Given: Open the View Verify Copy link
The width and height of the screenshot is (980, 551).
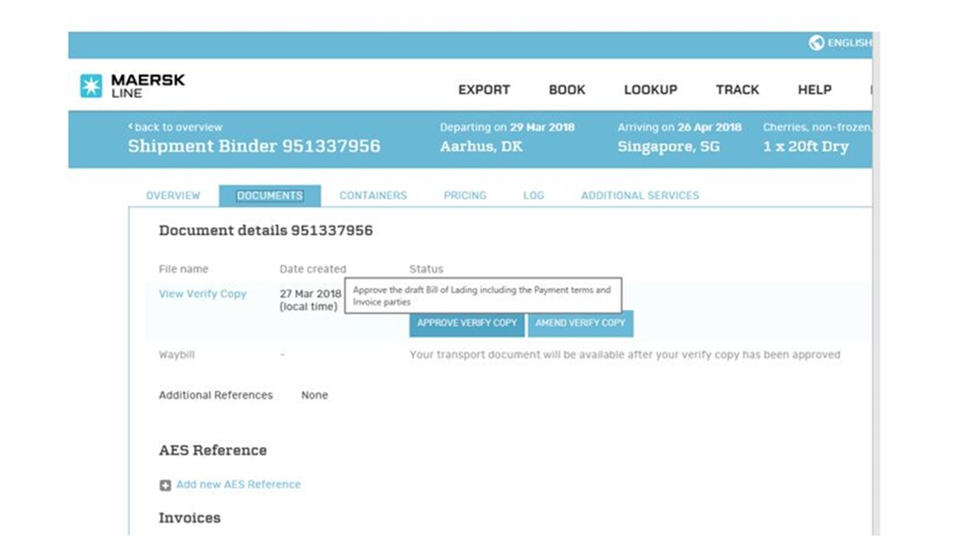Looking at the screenshot, I should point(202,294).
